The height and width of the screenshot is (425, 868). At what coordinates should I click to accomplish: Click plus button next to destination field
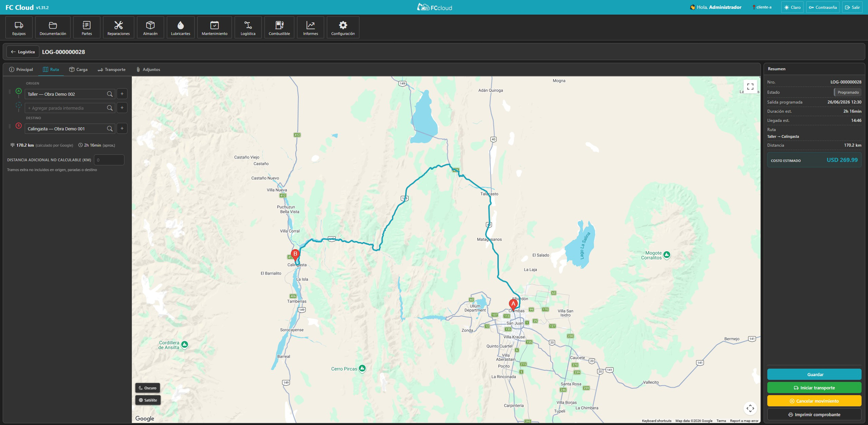pyautogui.click(x=122, y=128)
